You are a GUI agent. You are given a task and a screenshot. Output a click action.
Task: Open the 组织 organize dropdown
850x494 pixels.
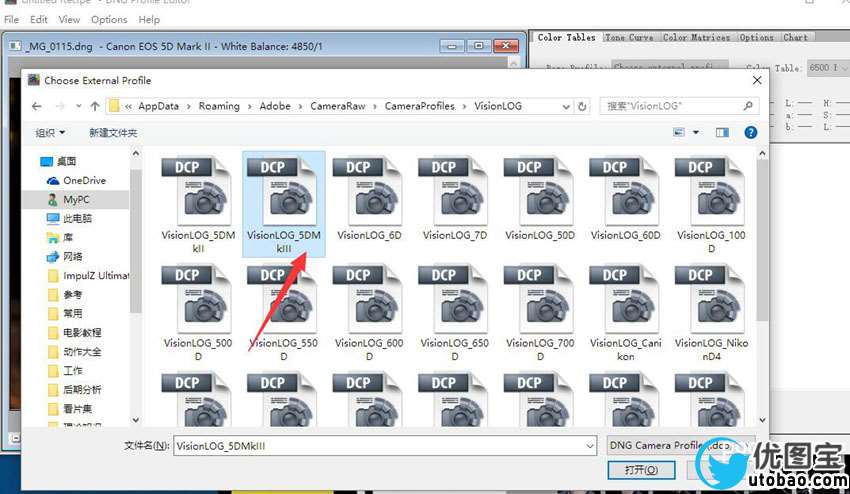[x=50, y=132]
